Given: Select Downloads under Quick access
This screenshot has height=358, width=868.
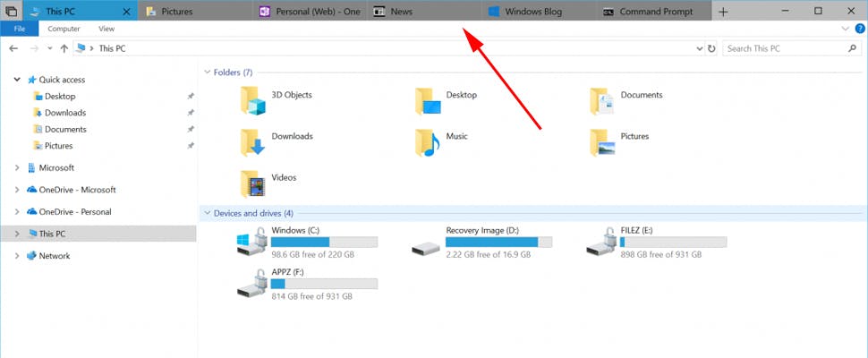Looking at the screenshot, I should pyautogui.click(x=65, y=113).
